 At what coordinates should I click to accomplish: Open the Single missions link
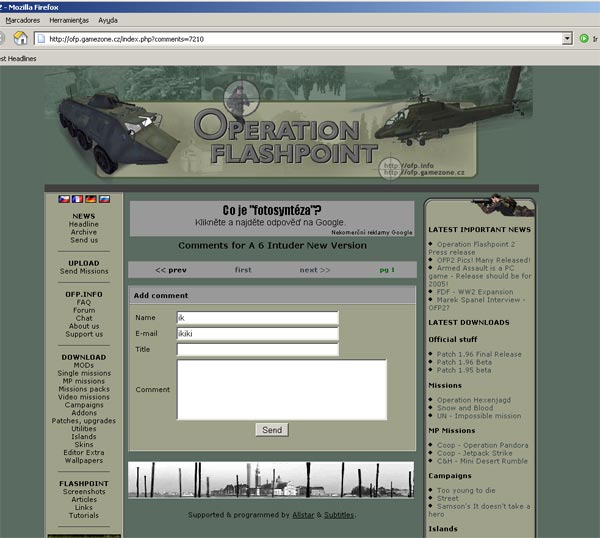coord(84,373)
